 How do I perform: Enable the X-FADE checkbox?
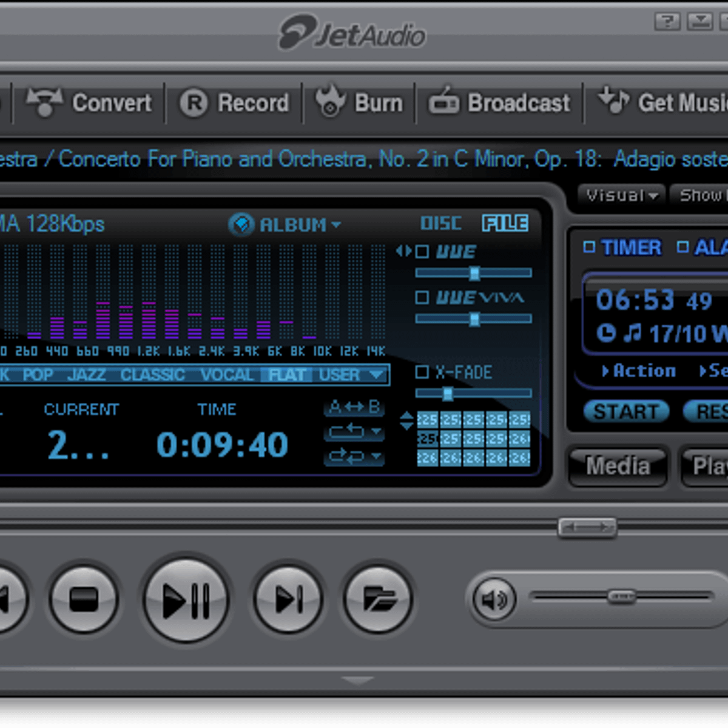coord(422,372)
